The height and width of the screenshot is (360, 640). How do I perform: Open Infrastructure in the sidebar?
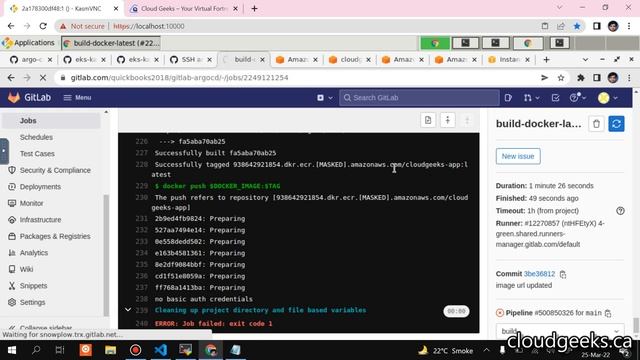pyautogui.click(x=35, y=220)
